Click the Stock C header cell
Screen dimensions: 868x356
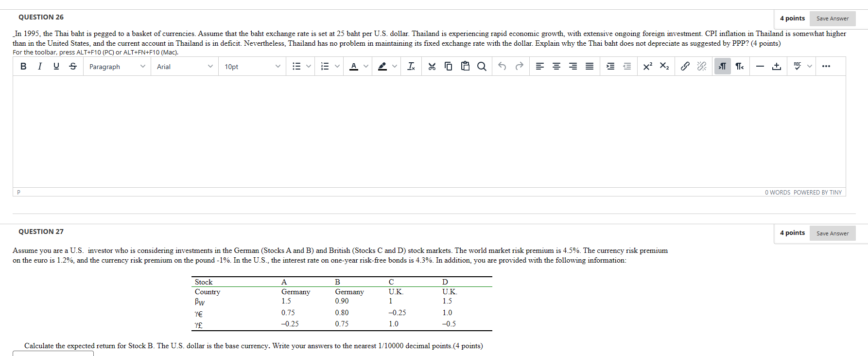click(x=391, y=282)
